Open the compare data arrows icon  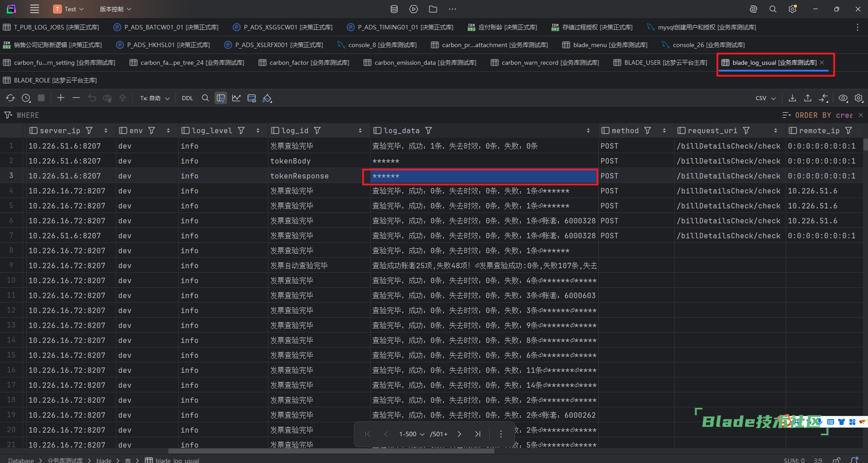point(824,98)
